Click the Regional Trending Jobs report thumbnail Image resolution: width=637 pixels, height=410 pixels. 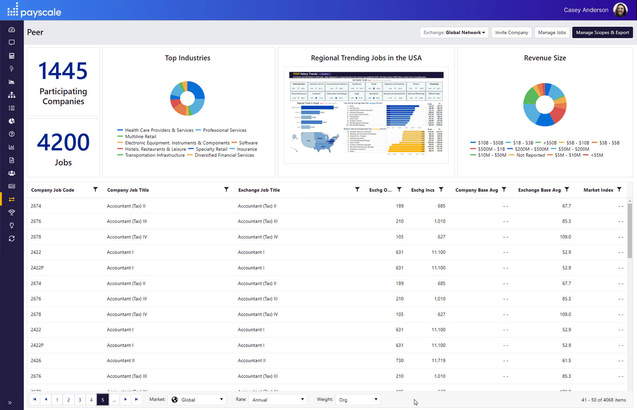366,115
